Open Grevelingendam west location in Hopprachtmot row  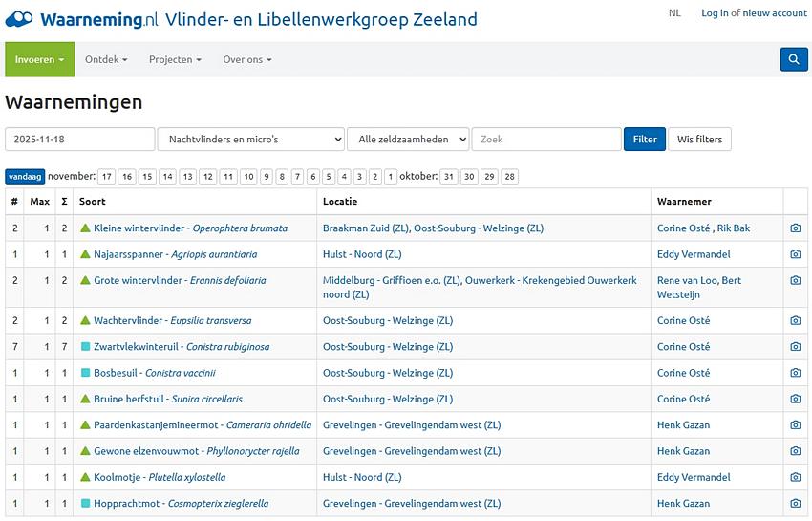412,503
